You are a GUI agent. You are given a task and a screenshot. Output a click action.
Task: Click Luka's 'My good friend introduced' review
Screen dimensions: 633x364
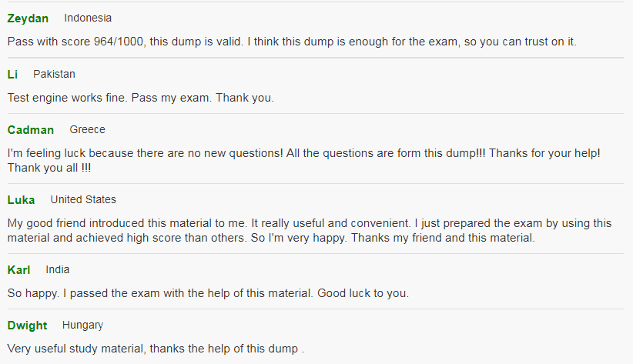pos(310,230)
